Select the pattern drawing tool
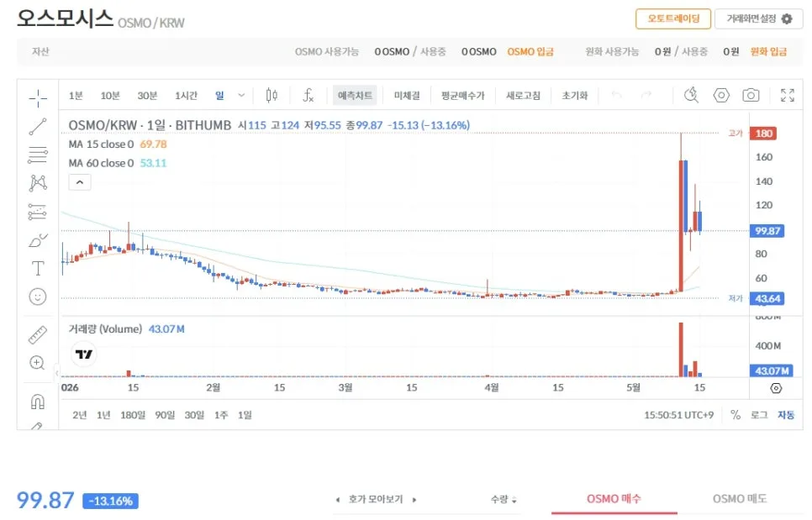 tap(38, 182)
